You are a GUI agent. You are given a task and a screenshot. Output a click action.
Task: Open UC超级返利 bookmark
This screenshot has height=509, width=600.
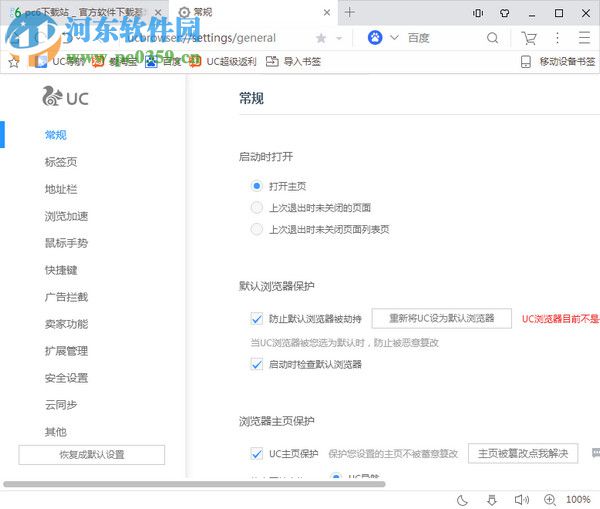coord(225,62)
